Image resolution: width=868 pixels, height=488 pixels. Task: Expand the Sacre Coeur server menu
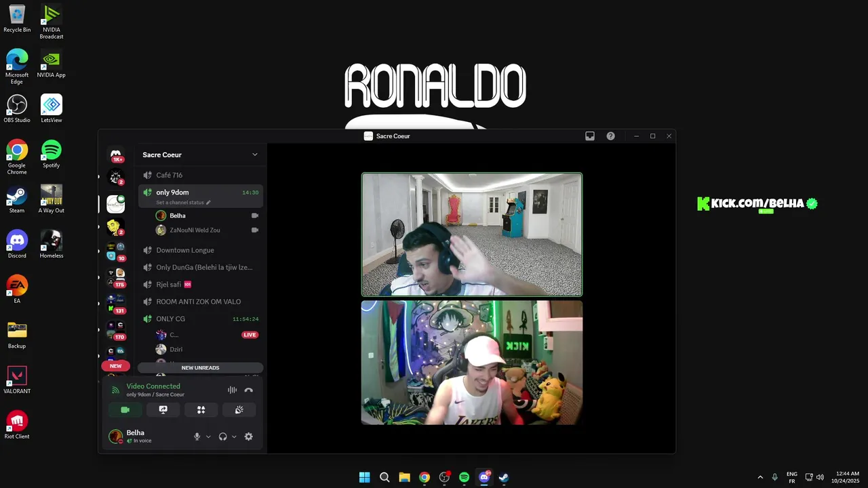click(x=255, y=155)
